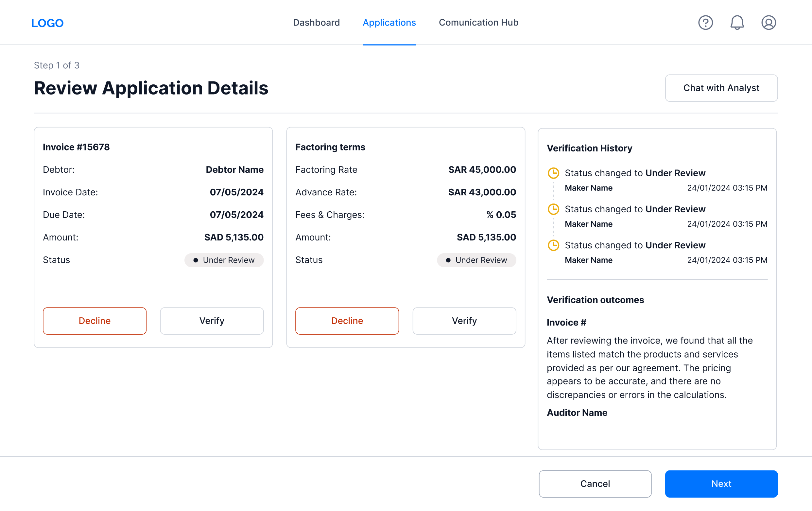
Task: Verify the factoring terms
Action: [x=464, y=321]
